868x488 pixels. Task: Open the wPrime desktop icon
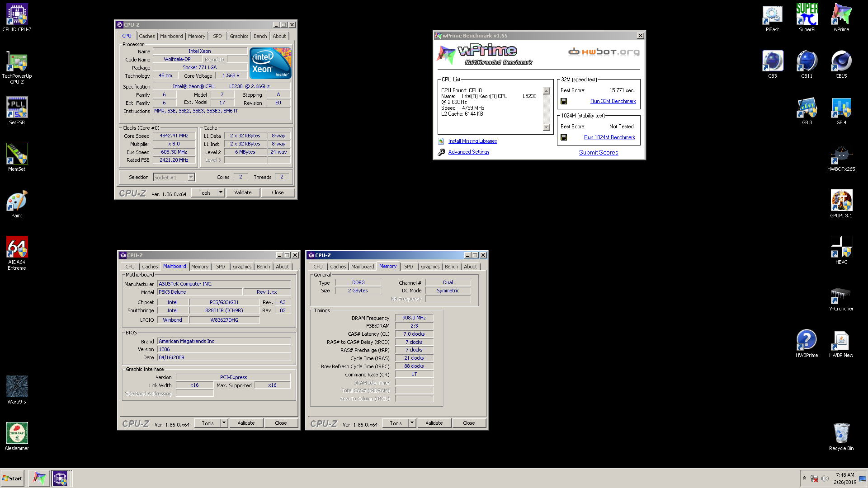[841, 18]
